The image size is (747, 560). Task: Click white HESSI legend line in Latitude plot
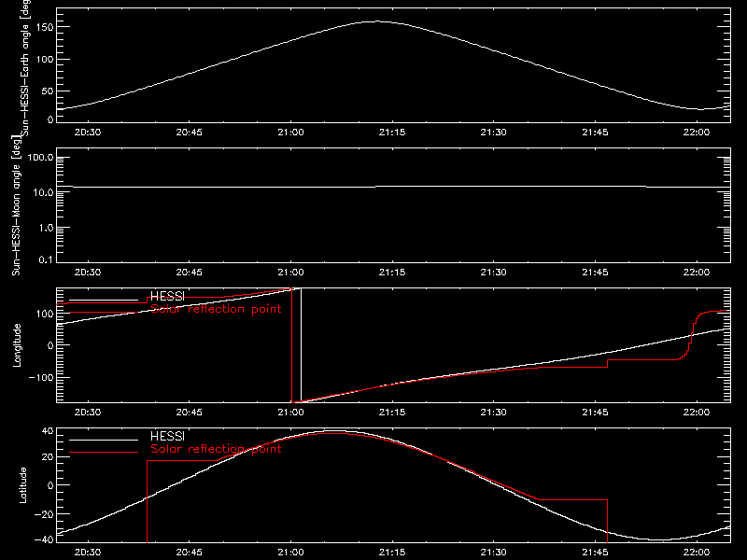pos(104,440)
